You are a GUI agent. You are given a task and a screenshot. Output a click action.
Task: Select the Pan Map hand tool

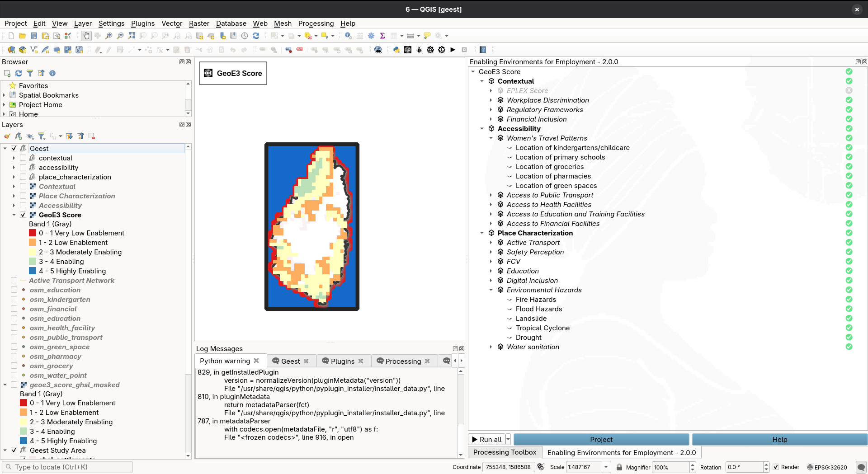click(x=86, y=36)
